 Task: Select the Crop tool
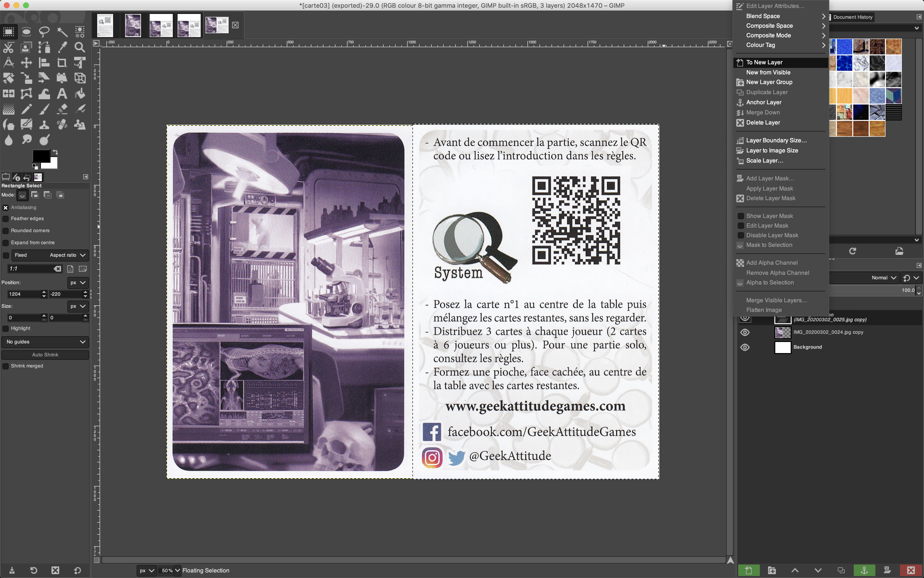point(62,63)
